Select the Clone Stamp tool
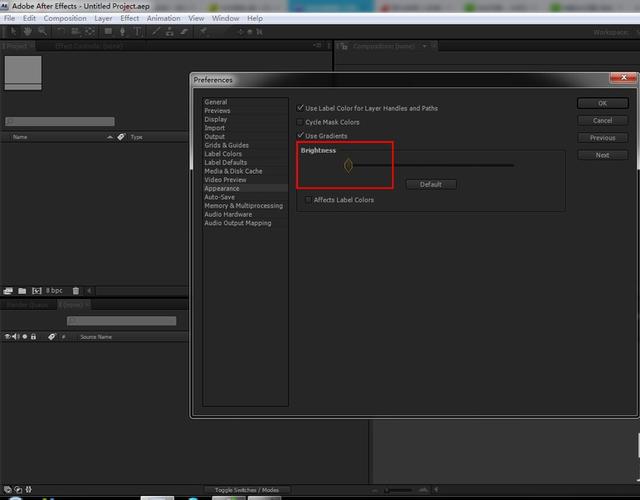This screenshot has height=500, width=640. 170,31
